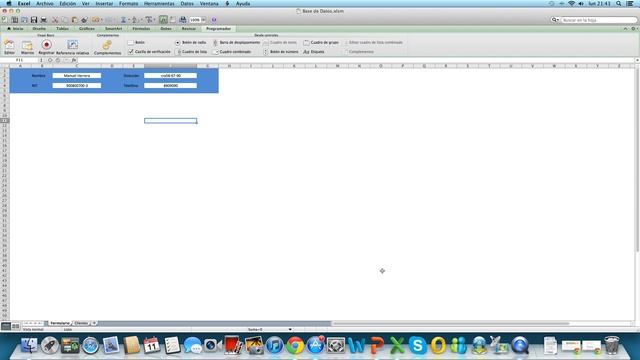The width and height of the screenshot is (640, 360).
Task: Click the Save icon in toolbar
Action: 34,20
